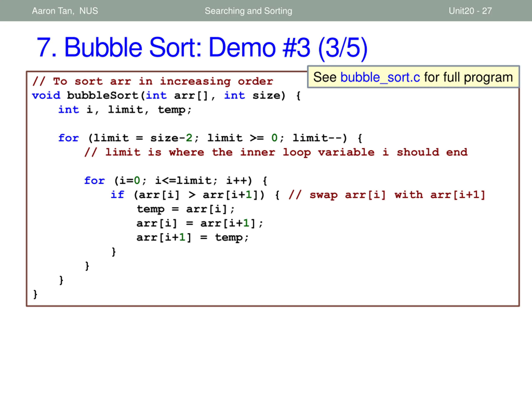This screenshot has height=399, width=532.
Task: Click the arr[i+1] = temp statement
Action: point(192,237)
